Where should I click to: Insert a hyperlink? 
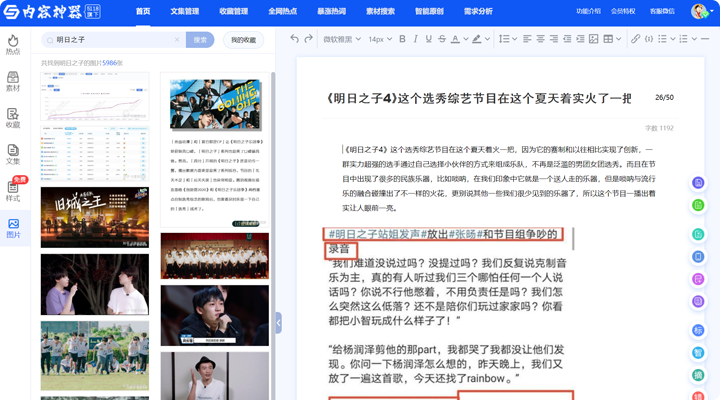[x=636, y=39]
